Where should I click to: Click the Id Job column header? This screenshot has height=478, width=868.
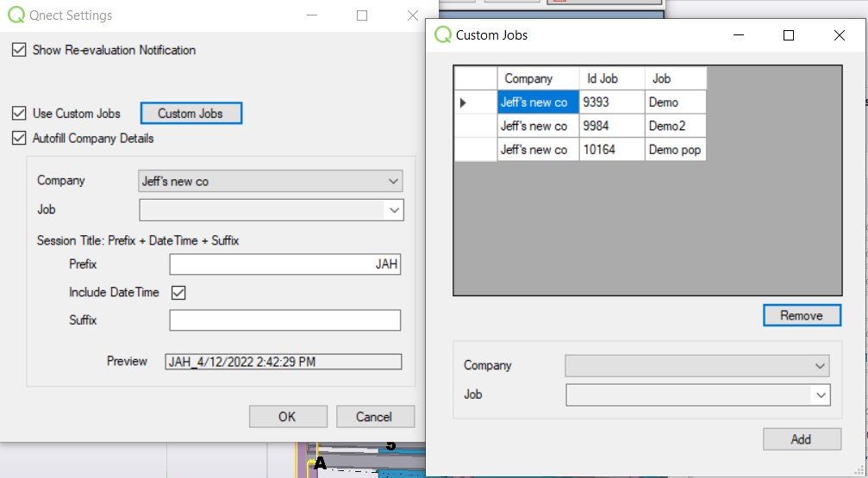[612, 78]
